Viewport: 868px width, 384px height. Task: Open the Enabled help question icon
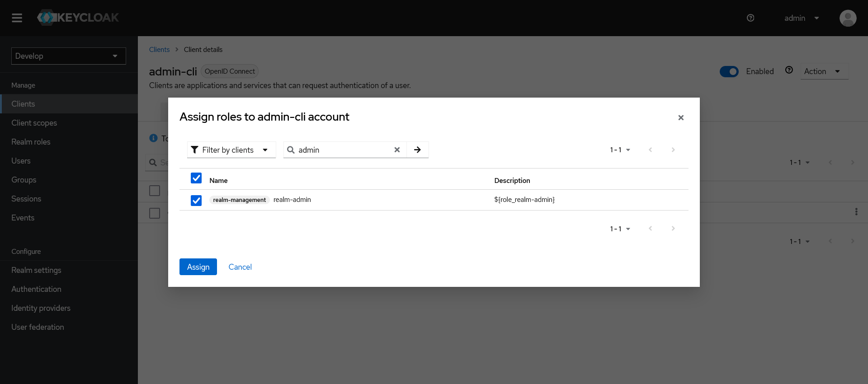pos(789,70)
